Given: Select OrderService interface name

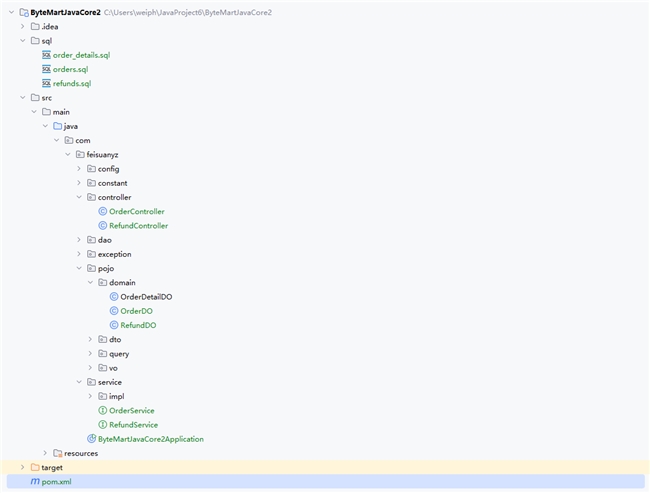Looking at the screenshot, I should (x=132, y=410).
